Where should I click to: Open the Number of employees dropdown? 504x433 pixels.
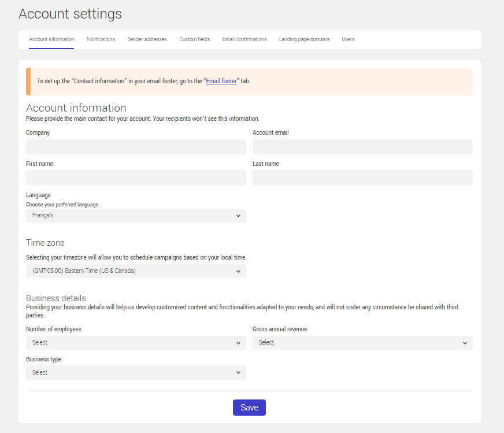[136, 342]
